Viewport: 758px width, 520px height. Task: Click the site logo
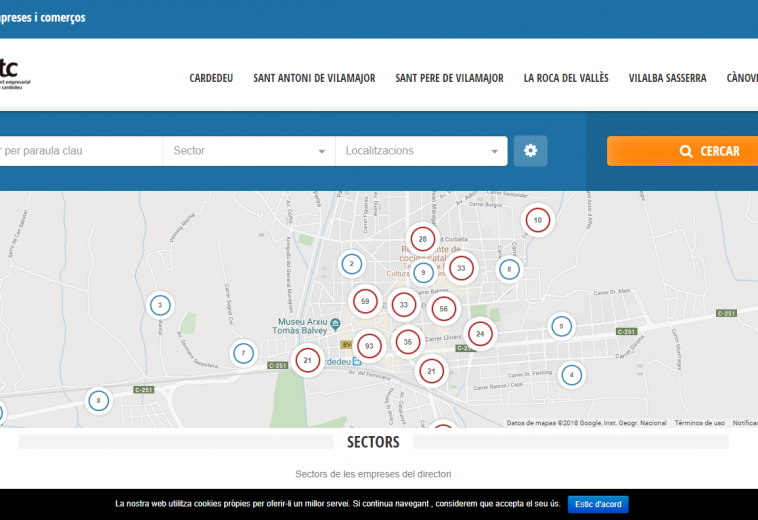pyautogui.click(x=15, y=73)
